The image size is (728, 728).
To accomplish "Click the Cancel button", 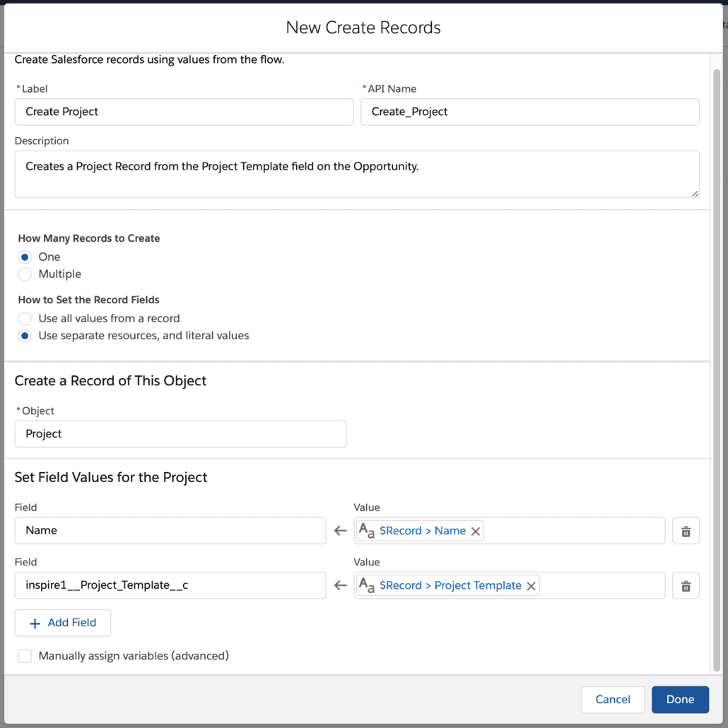I will [613, 700].
